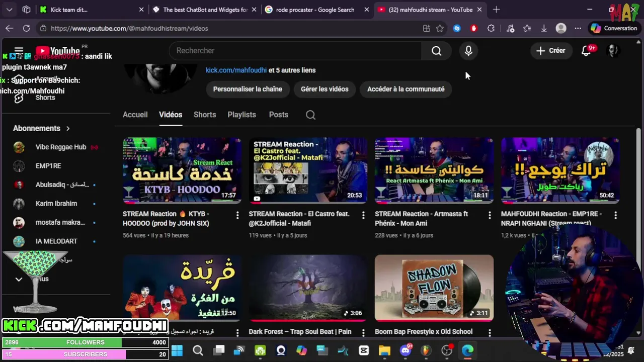Go back in the browser
Image resolution: width=644 pixels, height=362 pixels.
pyautogui.click(x=9, y=28)
